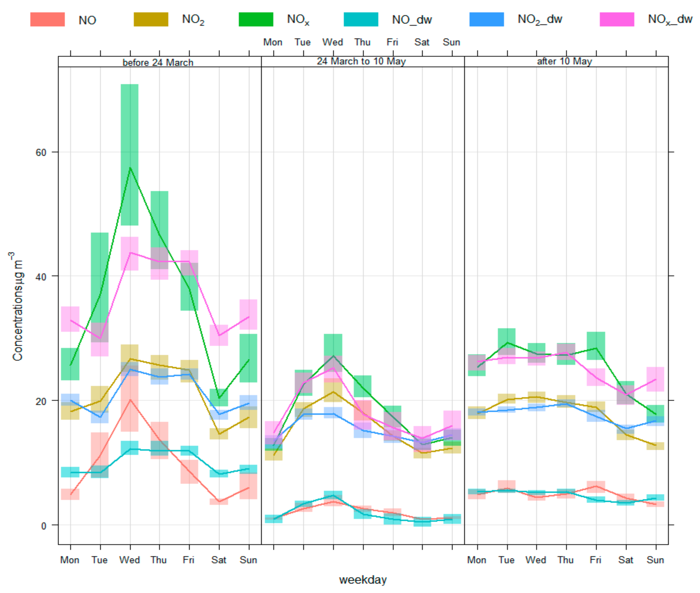Click the NO2 olive legend swatch
The height and width of the screenshot is (593, 700).
[151, 19]
